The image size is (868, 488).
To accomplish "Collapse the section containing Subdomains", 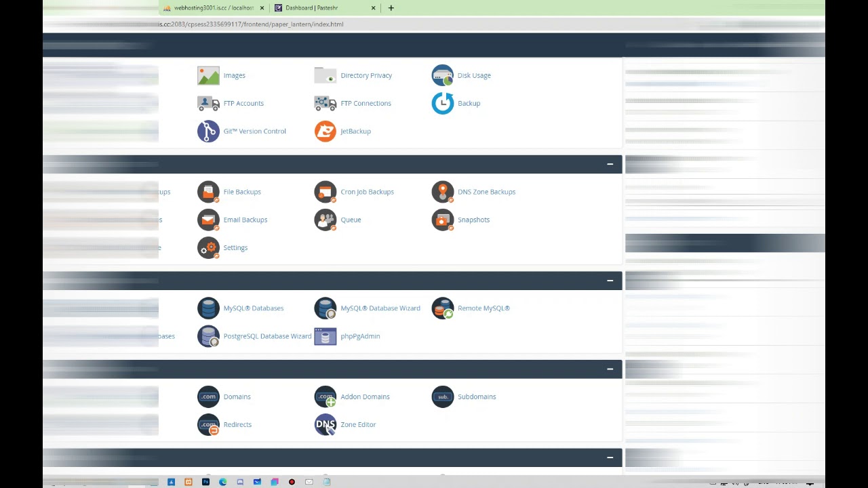I will [610, 369].
